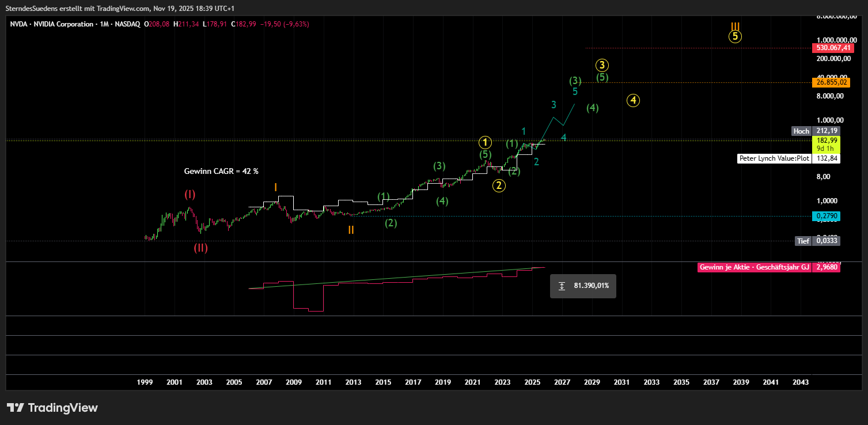Click the up-down arrow icon in measurement box

(x=562, y=286)
